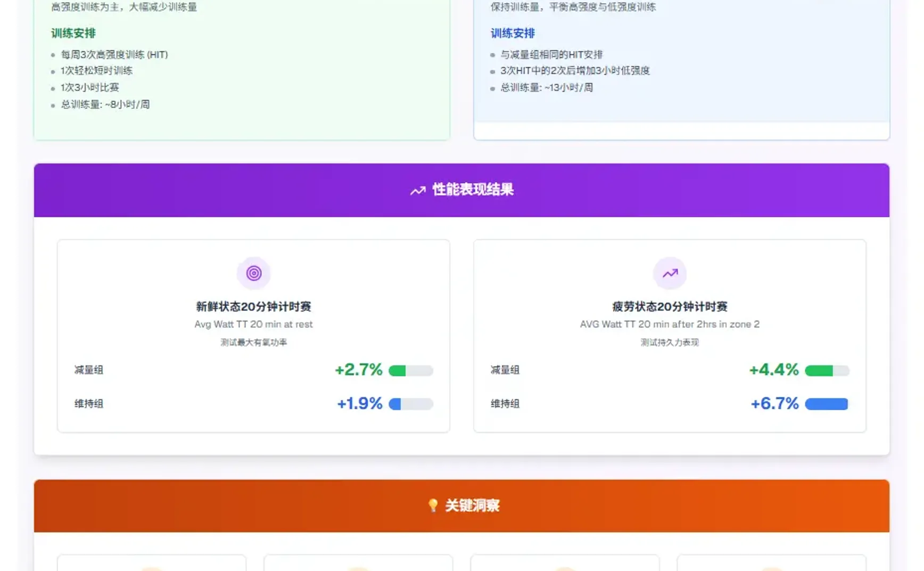Click the purple target icon above 新鲜状态20分钟计时赛
The height and width of the screenshot is (571, 924).
pyautogui.click(x=253, y=273)
